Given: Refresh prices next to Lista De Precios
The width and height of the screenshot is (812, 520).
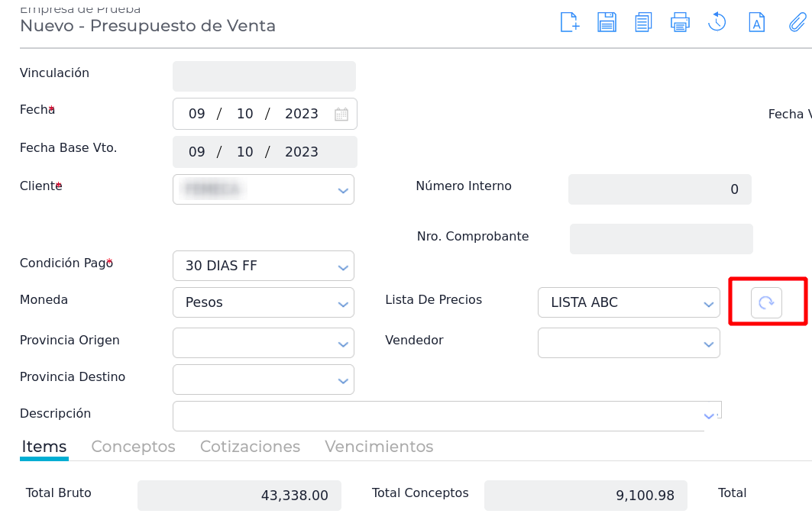Looking at the screenshot, I should pyautogui.click(x=766, y=302).
